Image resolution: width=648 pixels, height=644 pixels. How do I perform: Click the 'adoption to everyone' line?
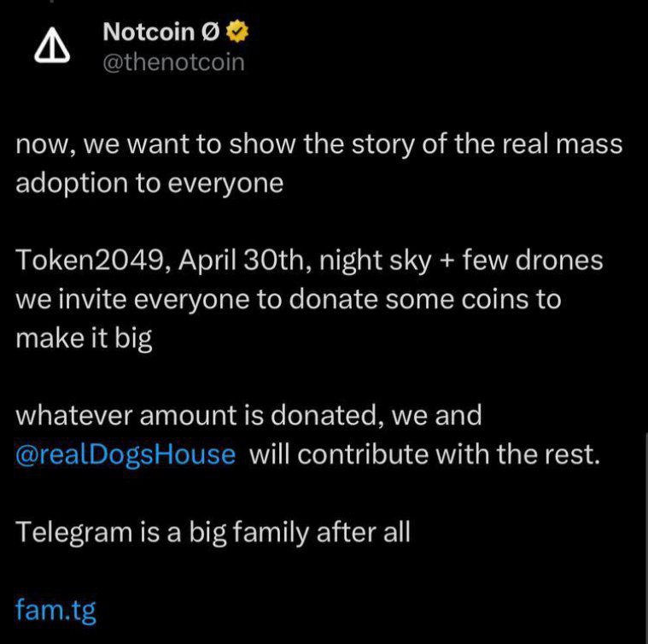[x=149, y=183]
